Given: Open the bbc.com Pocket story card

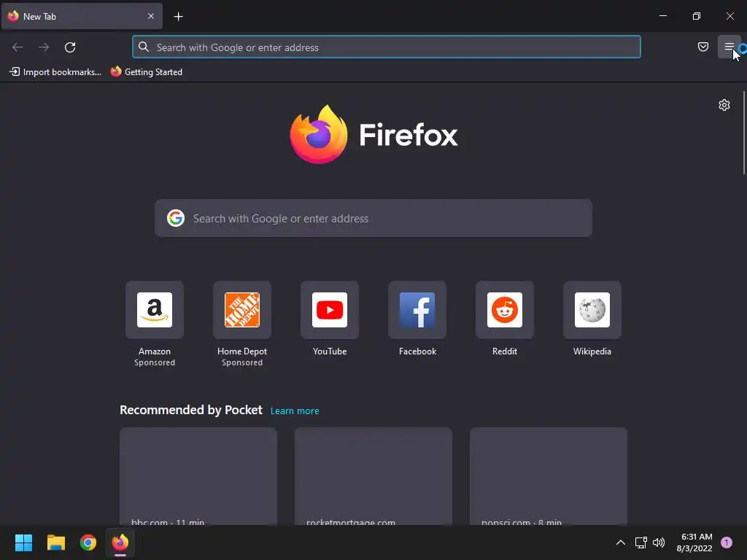Looking at the screenshot, I should (x=198, y=476).
